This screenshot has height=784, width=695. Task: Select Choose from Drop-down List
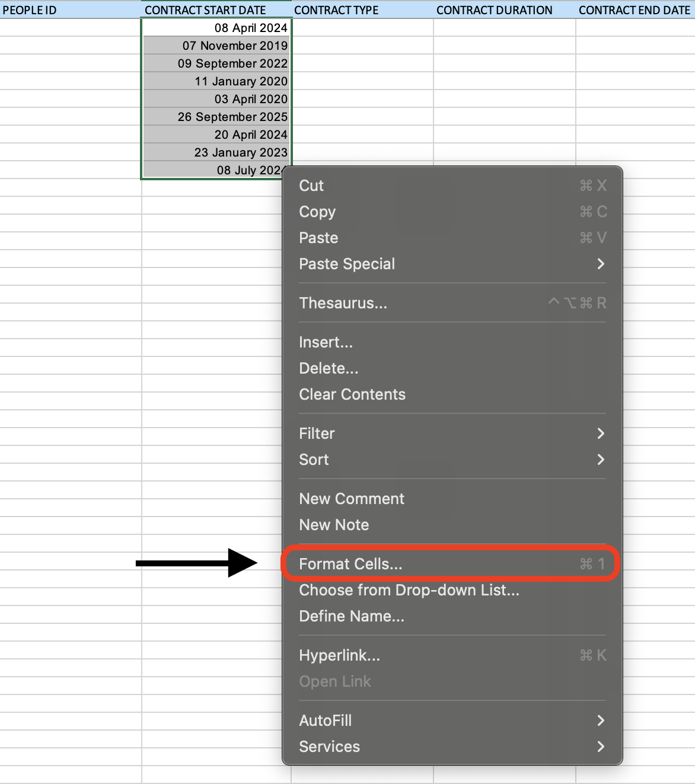point(410,590)
